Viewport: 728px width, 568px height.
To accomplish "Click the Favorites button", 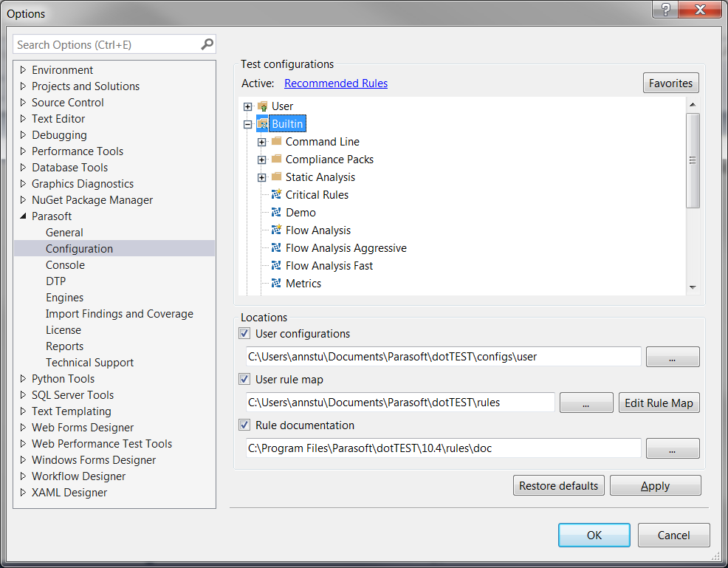I will (x=670, y=83).
